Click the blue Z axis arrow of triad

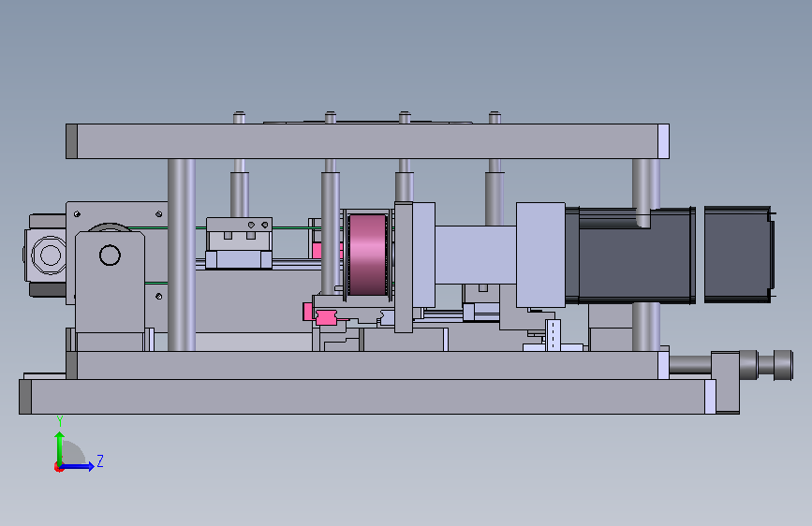point(78,466)
